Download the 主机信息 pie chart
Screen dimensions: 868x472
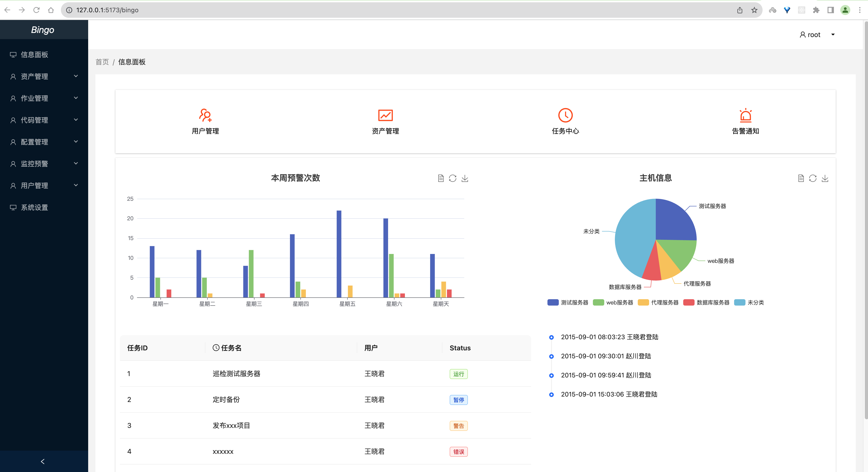point(825,178)
